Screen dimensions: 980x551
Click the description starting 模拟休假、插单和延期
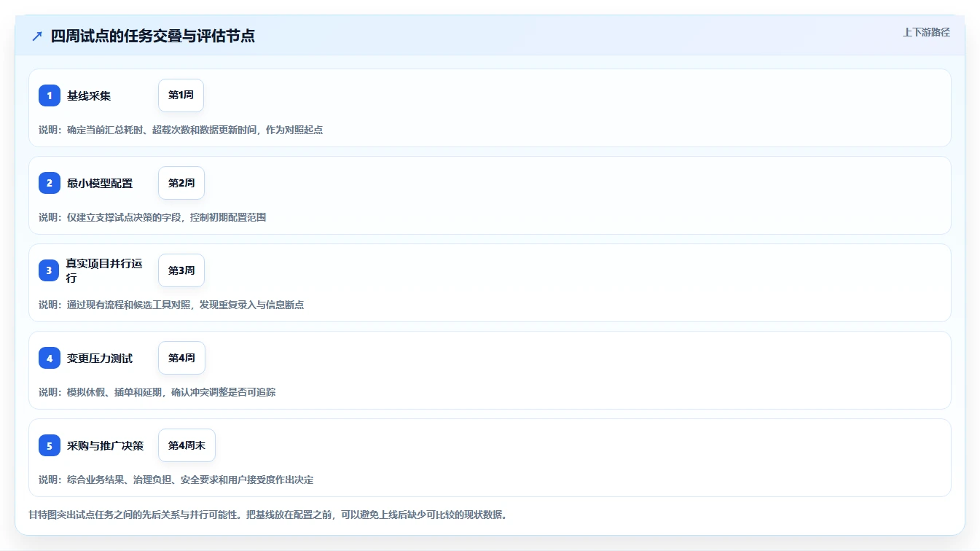pos(157,392)
